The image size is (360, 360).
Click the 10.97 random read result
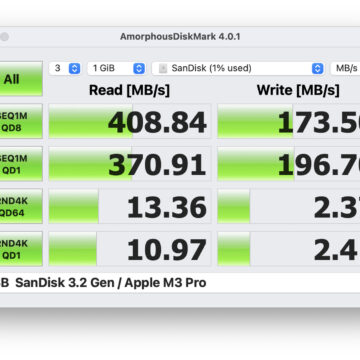pyautogui.click(x=130, y=249)
